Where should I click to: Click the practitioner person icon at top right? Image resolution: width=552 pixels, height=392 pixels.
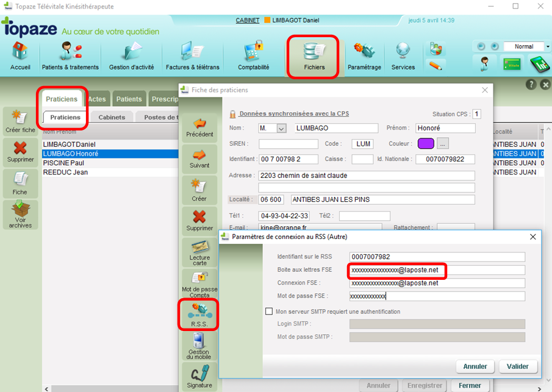click(485, 65)
